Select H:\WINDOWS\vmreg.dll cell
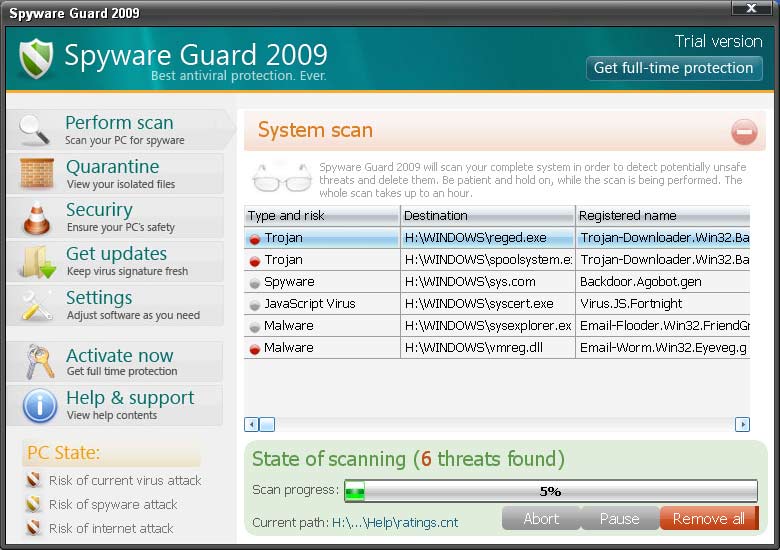The width and height of the screenshot is (780, 550). [488, 347]
